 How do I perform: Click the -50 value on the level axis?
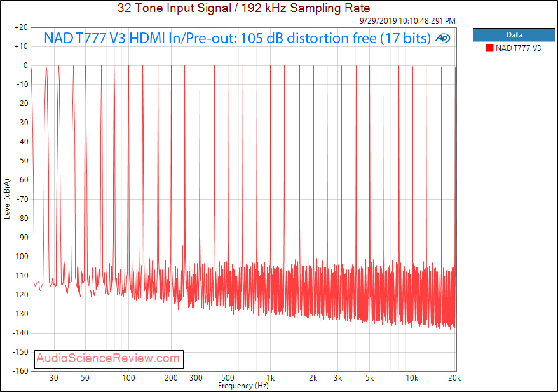[x=21, y=161]
